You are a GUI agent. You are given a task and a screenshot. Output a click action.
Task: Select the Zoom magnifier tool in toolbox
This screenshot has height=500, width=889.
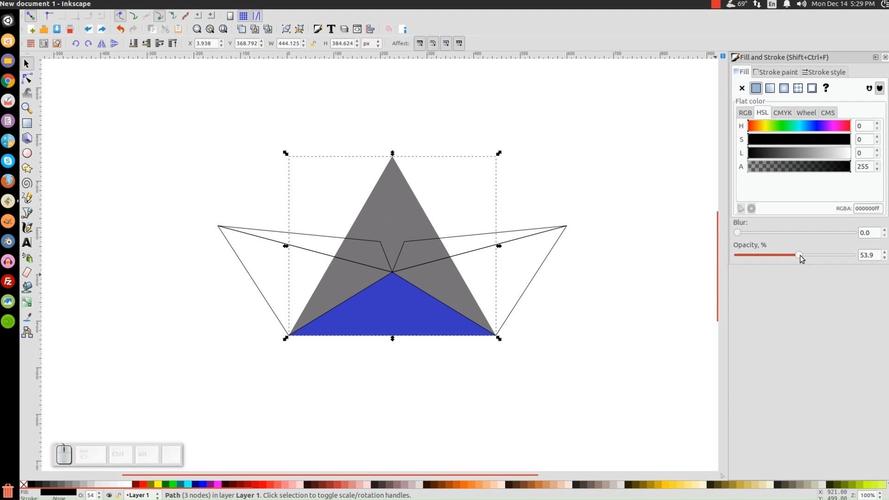[x=27, y=108]
